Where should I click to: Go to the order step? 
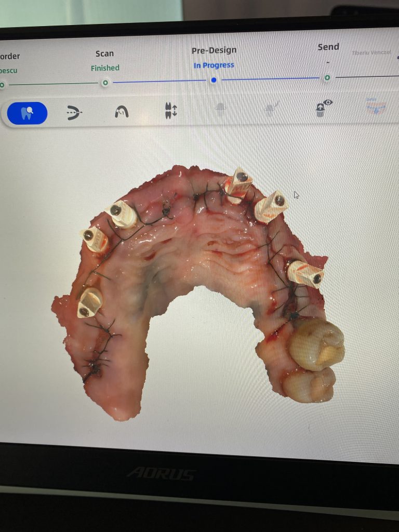point(9,56)
